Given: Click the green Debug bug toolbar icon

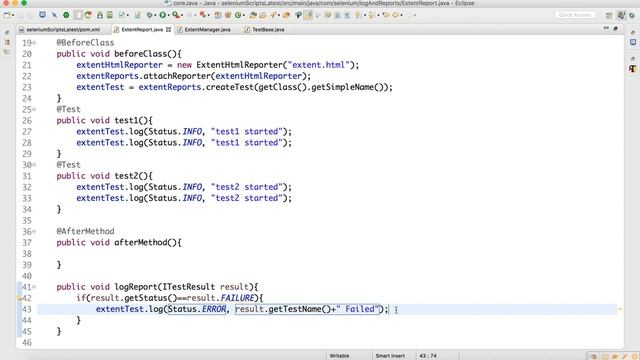Looking at the screenshot, I should [149, 15].
